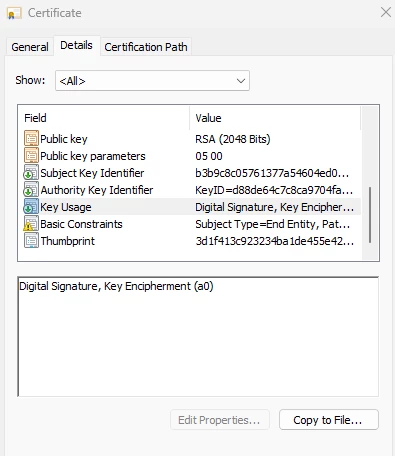Screen dimensions: 395x456
Task: Click the disabled Edit Properties button
Action: point(220,420)
